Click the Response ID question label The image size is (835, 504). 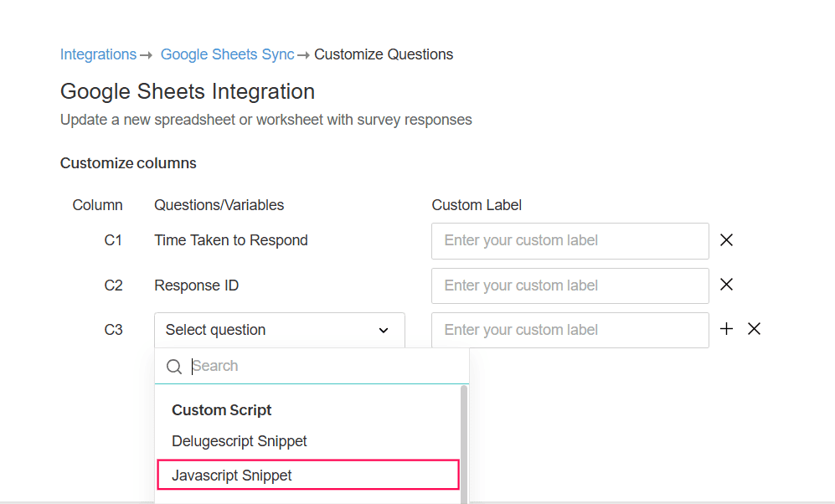(x=197, y=285)
